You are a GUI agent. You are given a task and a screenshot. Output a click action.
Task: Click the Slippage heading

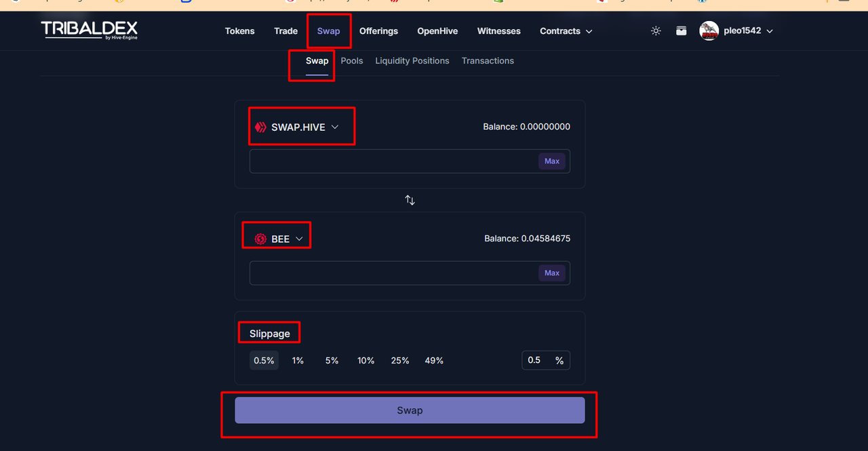coord(269,334)
